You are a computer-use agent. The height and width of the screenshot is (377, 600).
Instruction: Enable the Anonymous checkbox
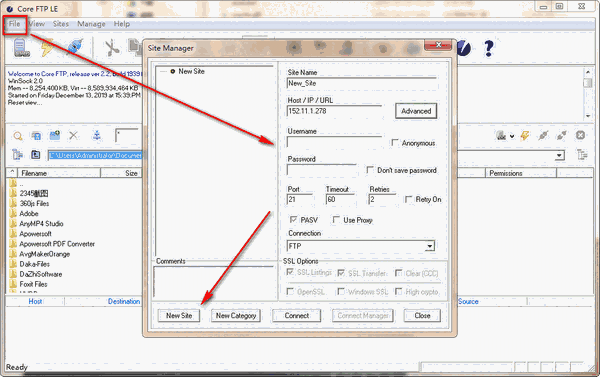(x=395, y=143)
